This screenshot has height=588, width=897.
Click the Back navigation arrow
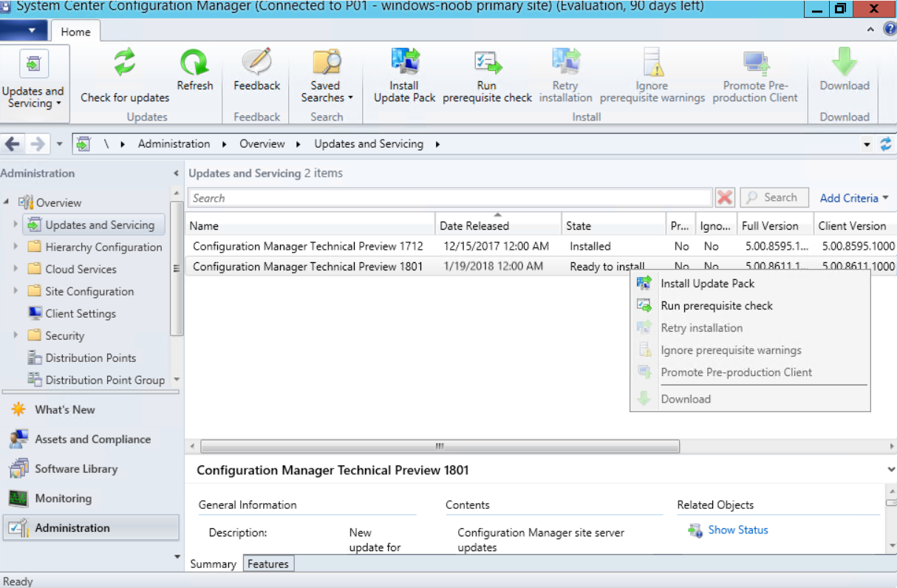click(x=13, y=144)
